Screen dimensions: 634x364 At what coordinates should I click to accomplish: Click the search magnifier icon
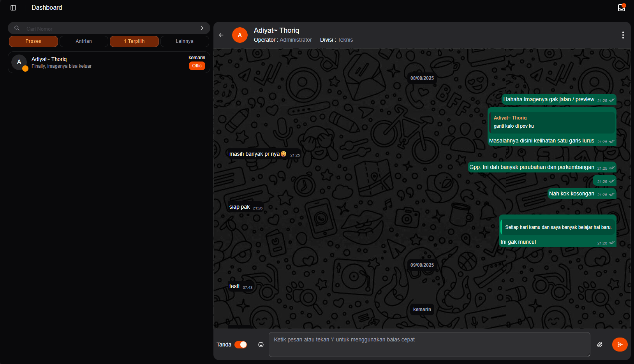click(17, 28)
